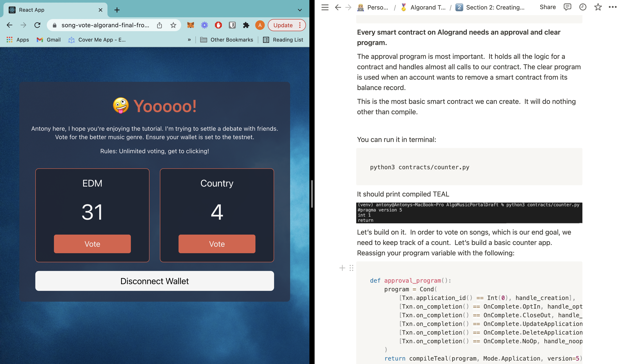Open the Section 2: Creating breadcrumb
Viewport: 624px width, 364px height.
coord(490,7)
